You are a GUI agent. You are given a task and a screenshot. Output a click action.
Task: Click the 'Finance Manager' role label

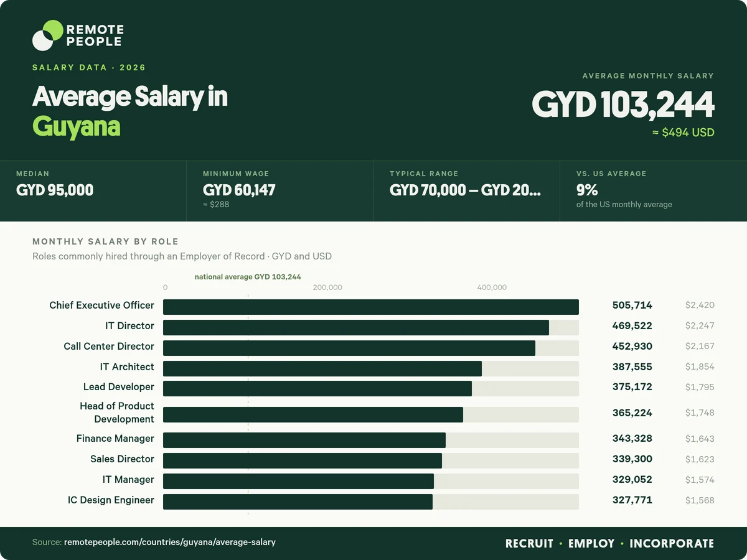click(x=115, y=439)
